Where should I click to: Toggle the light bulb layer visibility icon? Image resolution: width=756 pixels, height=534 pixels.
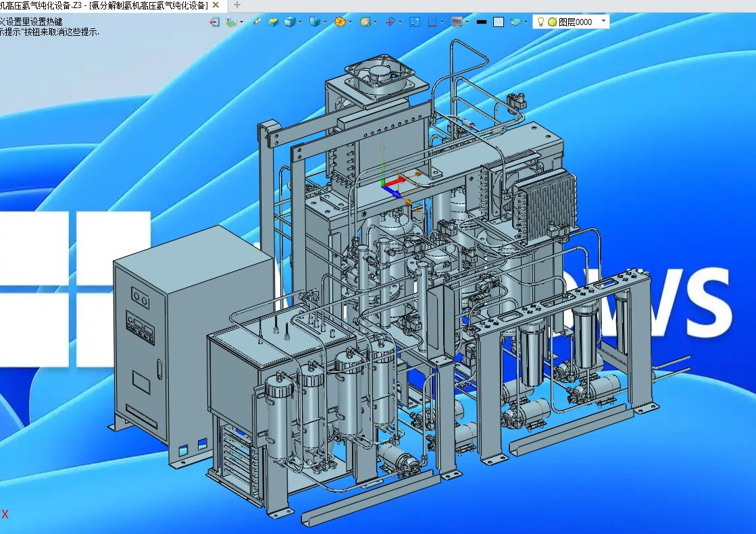(x=540, y=22)
